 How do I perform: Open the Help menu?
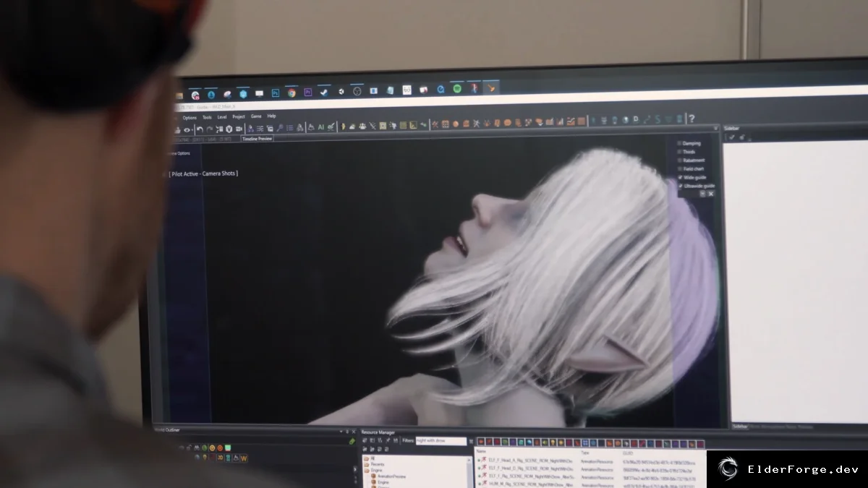271,116
